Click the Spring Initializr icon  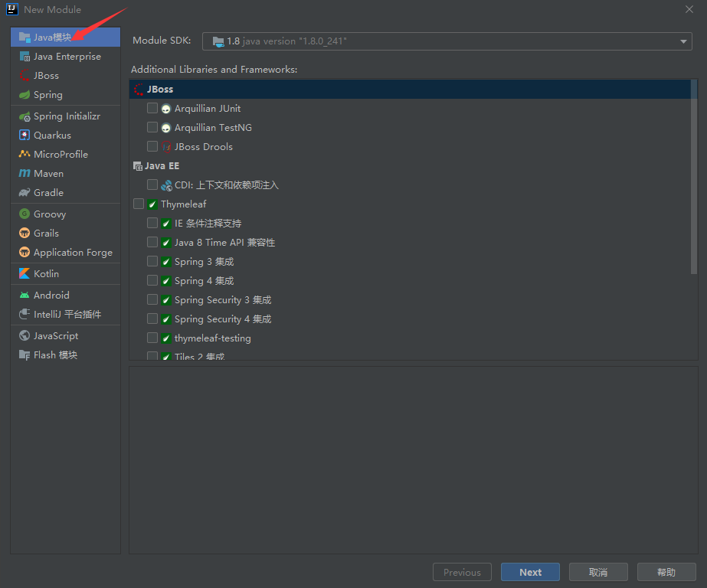point(25,116)
